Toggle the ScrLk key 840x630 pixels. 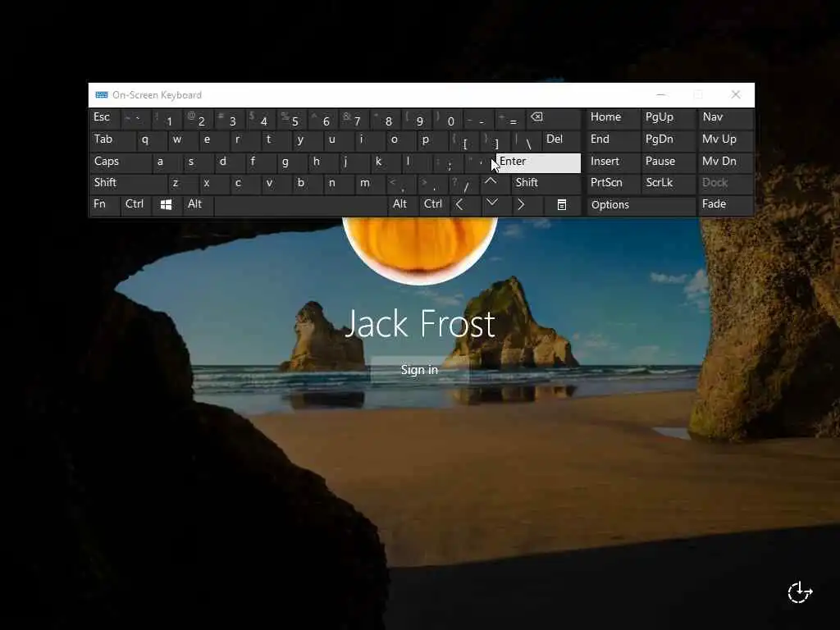pyautogui.click(x=669, y=184)
